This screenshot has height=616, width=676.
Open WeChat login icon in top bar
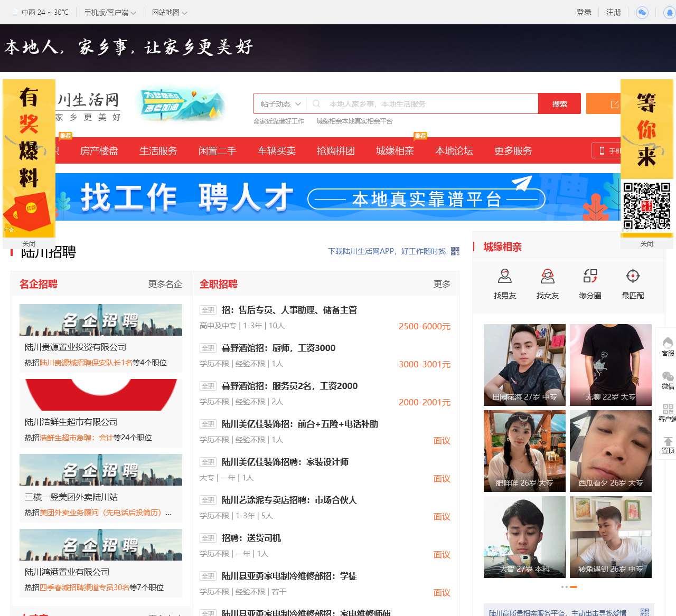coord(642,13)
